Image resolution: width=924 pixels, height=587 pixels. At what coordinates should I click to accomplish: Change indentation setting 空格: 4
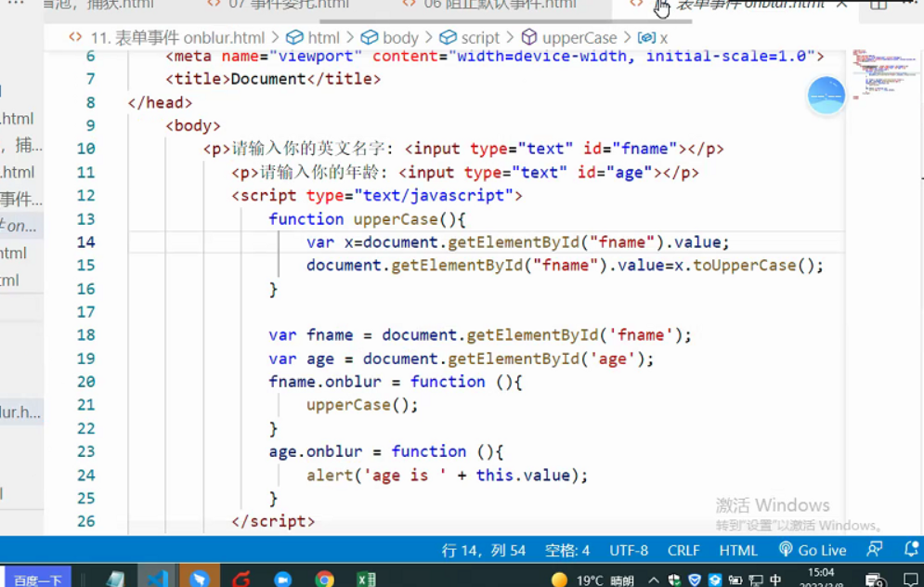click(566, 550)
